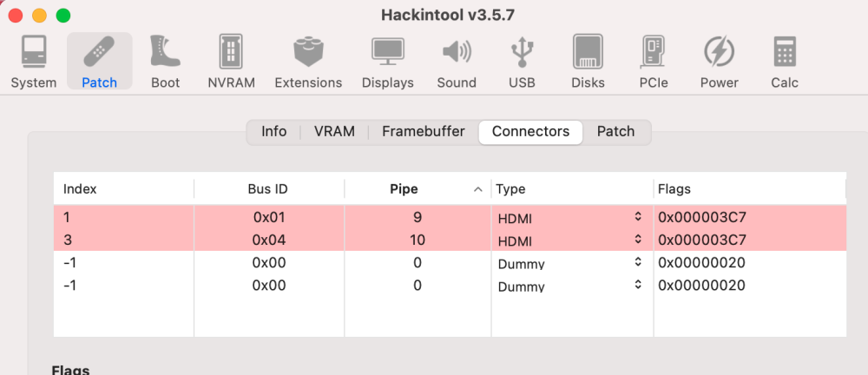Open Type dropdown for Bus ID 0x01 row
Screen dimensions: 868x375
pos(638,218)
